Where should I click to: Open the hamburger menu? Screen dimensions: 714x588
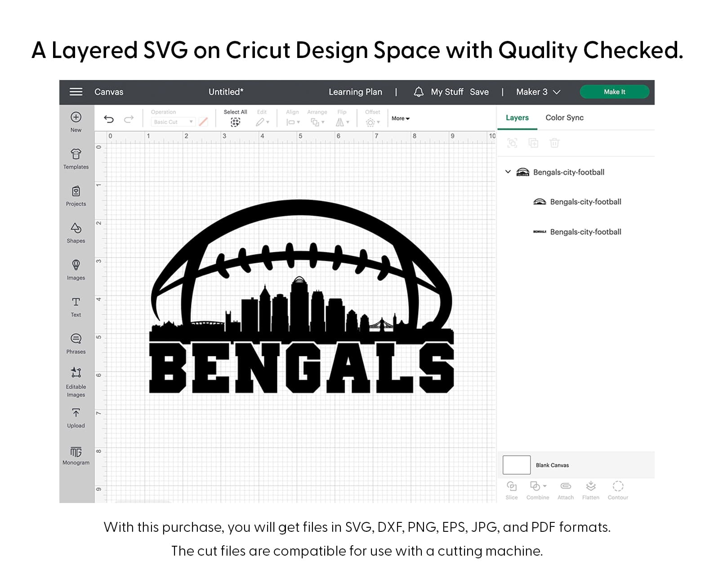tap(76, 92)
